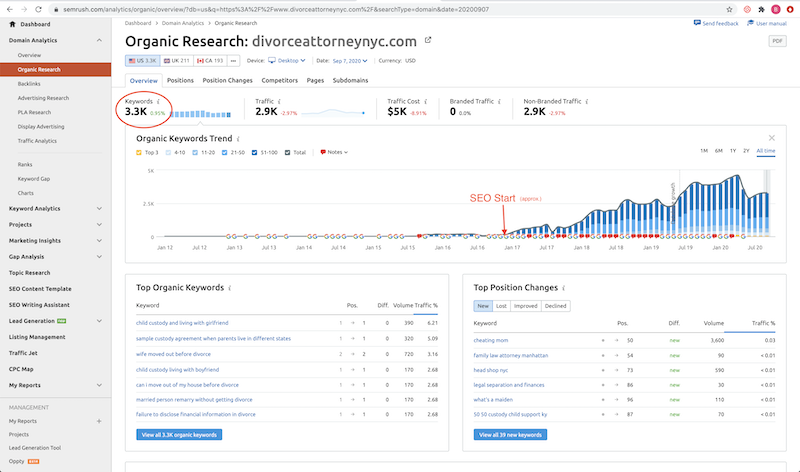The width and height of the screenshot is (800, 472).
Task: Toggle the 11-20 positions checkbox
Action: [195, 153]
